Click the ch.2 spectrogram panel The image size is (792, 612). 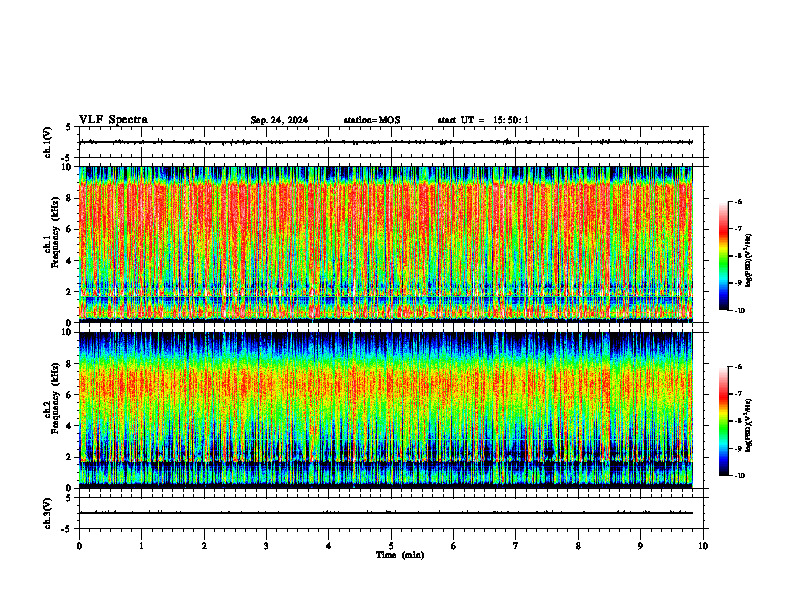(x=386, y=410)
